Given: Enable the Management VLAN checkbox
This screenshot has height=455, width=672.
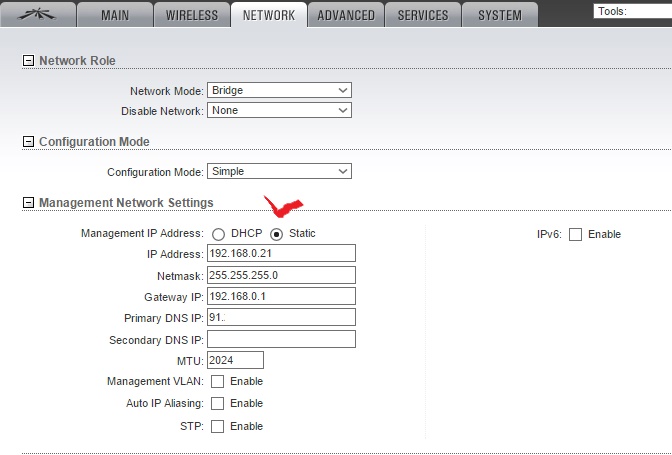Looking at the screenshot, I should pos(217,381).
